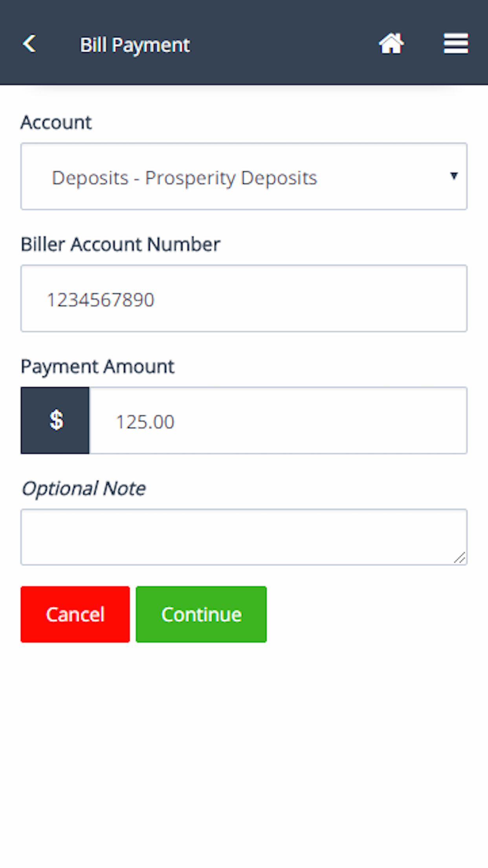Tap the home icon in header
The image size is (488, 868).
(x=391, y=44)
